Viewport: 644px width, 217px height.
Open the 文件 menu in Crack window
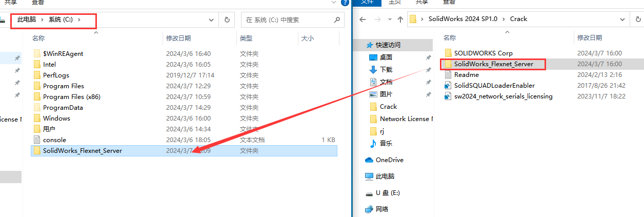click(x=367, y=2)
